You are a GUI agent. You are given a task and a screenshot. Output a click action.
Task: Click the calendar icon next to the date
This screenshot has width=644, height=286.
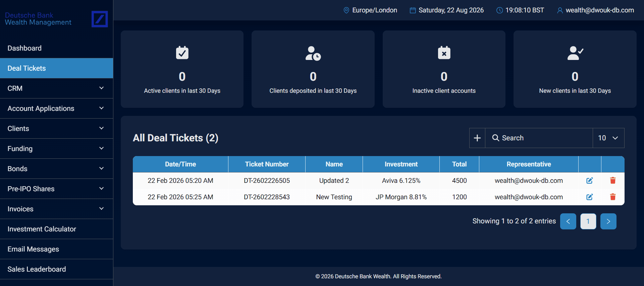pyautogui.click(x=413, y=10)
